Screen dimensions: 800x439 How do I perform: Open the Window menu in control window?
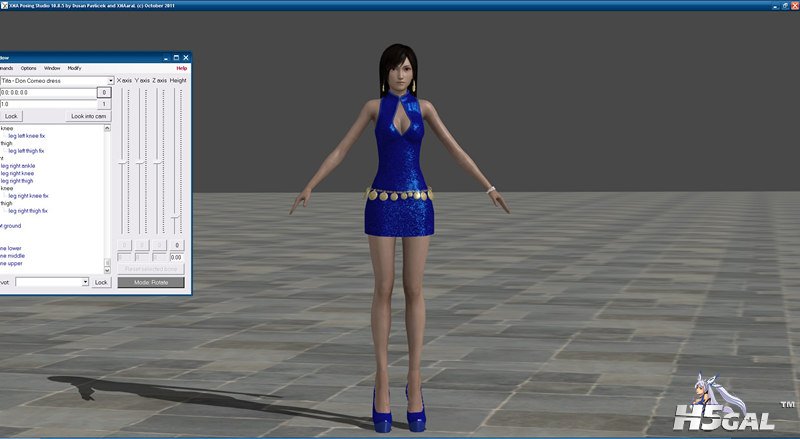pyautogui.click(x=52, y=68)
